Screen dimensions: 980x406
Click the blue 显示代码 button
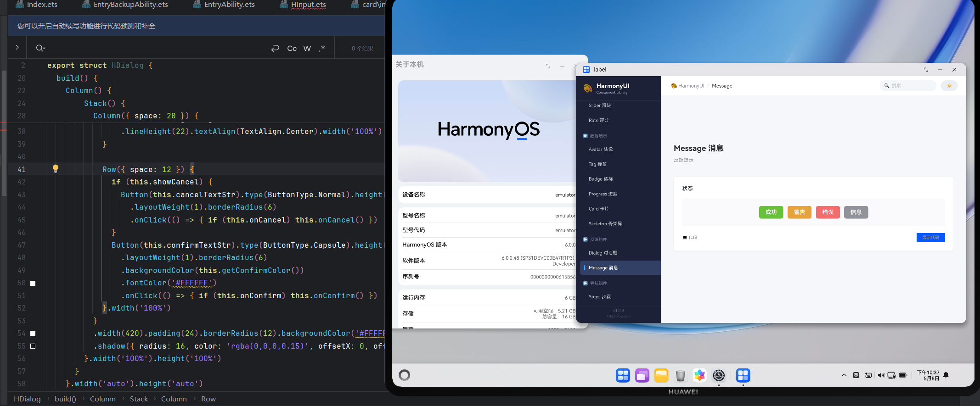point(931,237)
